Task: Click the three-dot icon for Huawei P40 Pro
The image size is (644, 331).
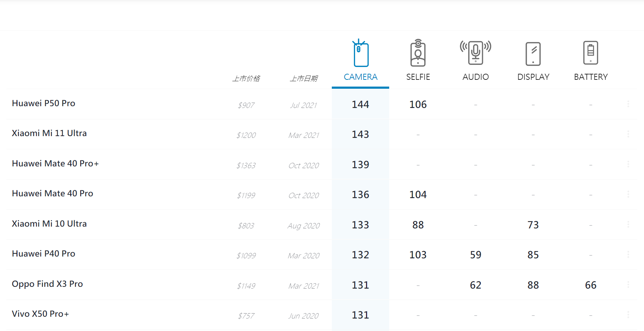Action: click(x=628, y=254)
